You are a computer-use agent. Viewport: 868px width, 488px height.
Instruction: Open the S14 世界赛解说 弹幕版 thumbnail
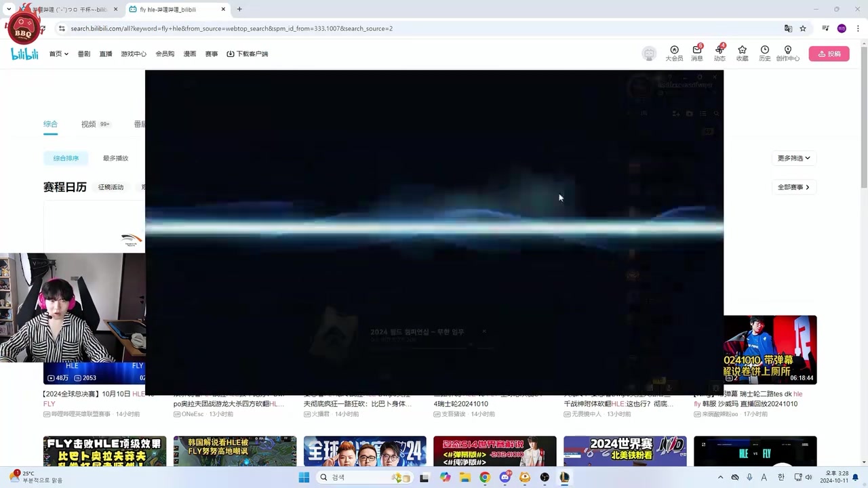coord(495,451)
